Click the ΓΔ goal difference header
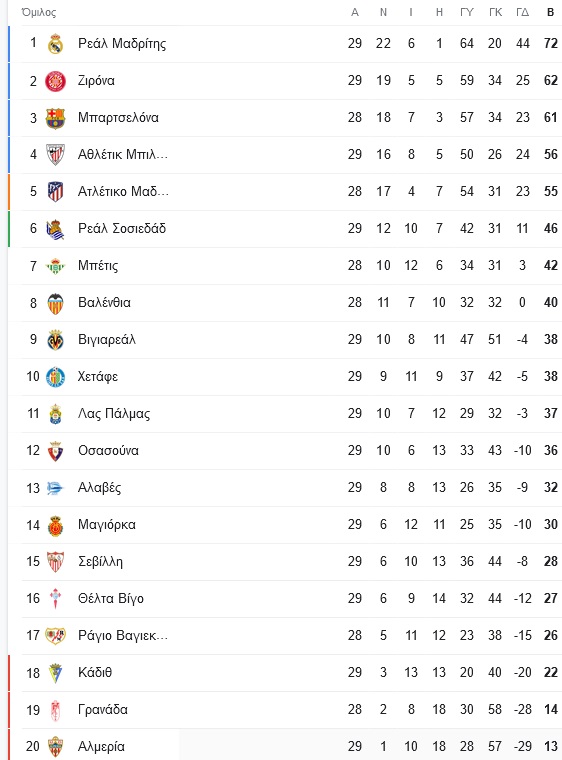This screenshot has width=562, height=760. point(522,13)
